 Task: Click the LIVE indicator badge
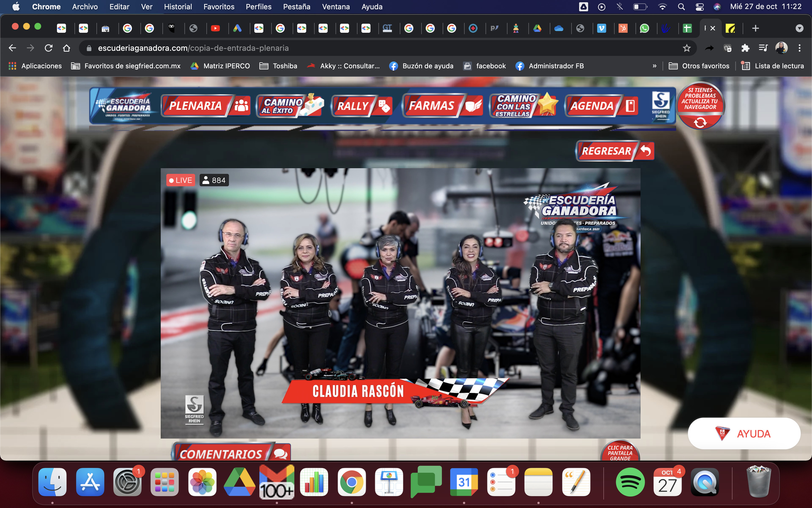pyautogui.click(x=180, y=180)
